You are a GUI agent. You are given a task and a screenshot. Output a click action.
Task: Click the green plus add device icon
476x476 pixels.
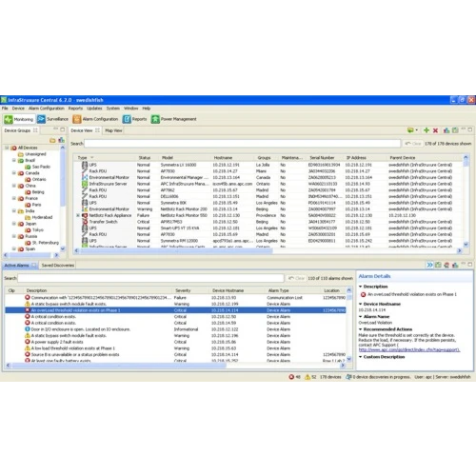[426, 130]
